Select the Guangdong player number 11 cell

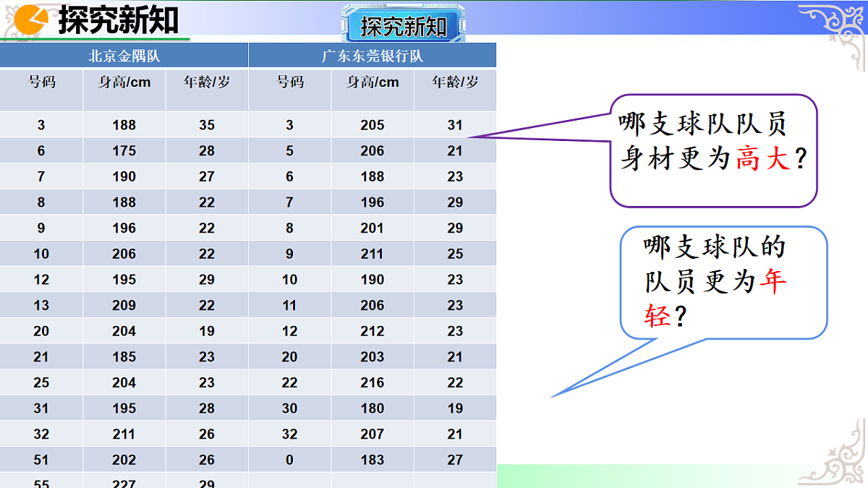coord(290,306)
